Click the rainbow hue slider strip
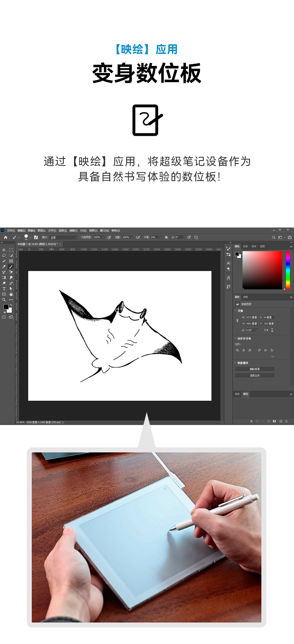This screenshot has width=294, height=644. 288,270
